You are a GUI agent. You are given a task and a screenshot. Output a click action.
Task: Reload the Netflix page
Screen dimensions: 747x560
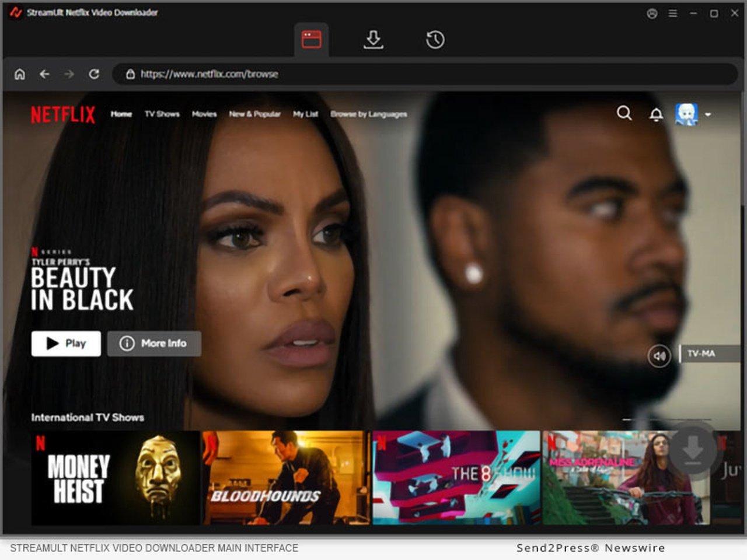pyautogui.click(x=94, y=74)
